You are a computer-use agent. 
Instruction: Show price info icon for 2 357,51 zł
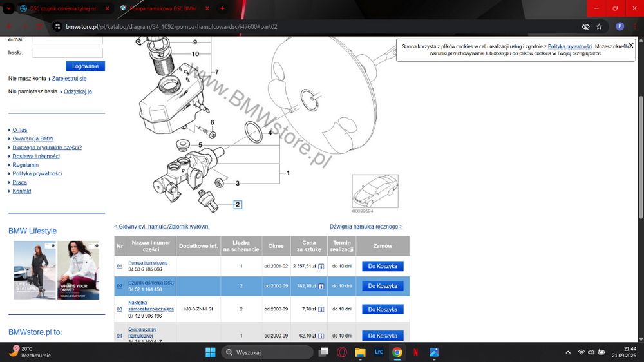pyautogui.click(x=321, y=266)
